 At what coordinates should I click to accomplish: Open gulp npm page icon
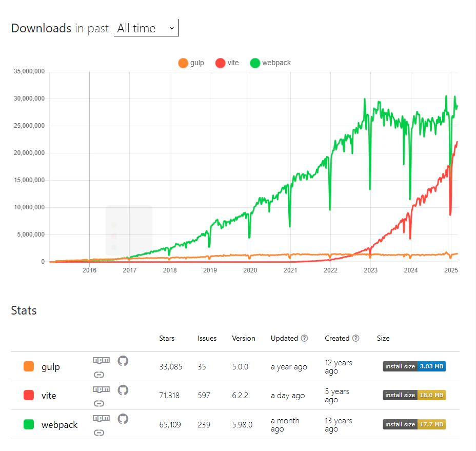[x=101, y=360]
